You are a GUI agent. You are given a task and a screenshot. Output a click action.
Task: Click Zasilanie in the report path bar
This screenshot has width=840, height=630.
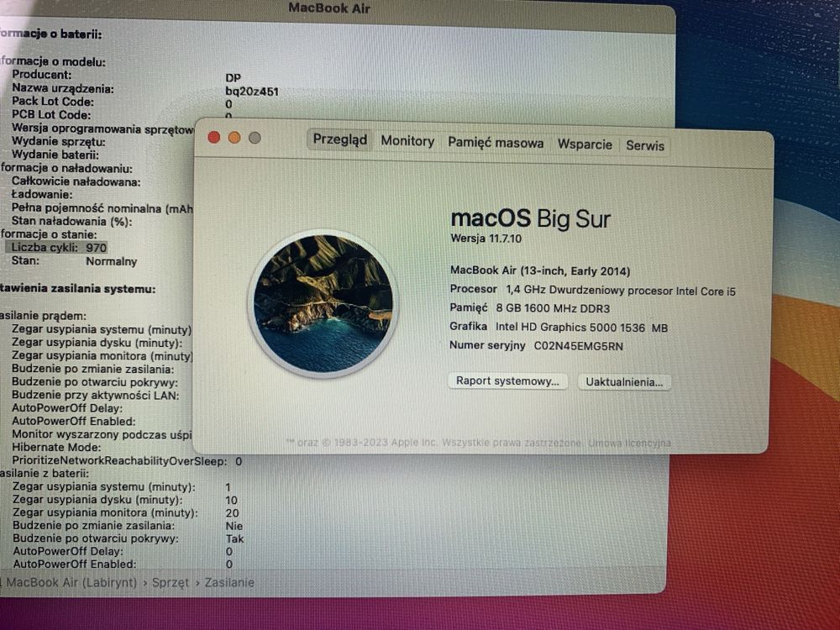point(229,583)
